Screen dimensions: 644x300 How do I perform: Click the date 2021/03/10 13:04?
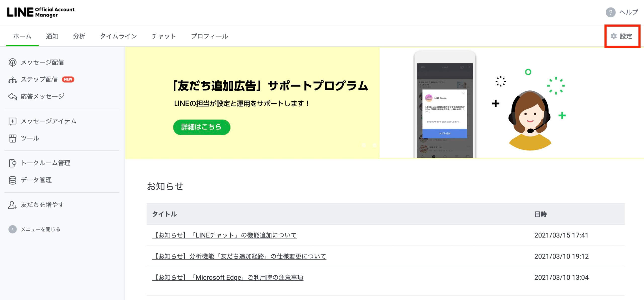[x=561, y=277]
